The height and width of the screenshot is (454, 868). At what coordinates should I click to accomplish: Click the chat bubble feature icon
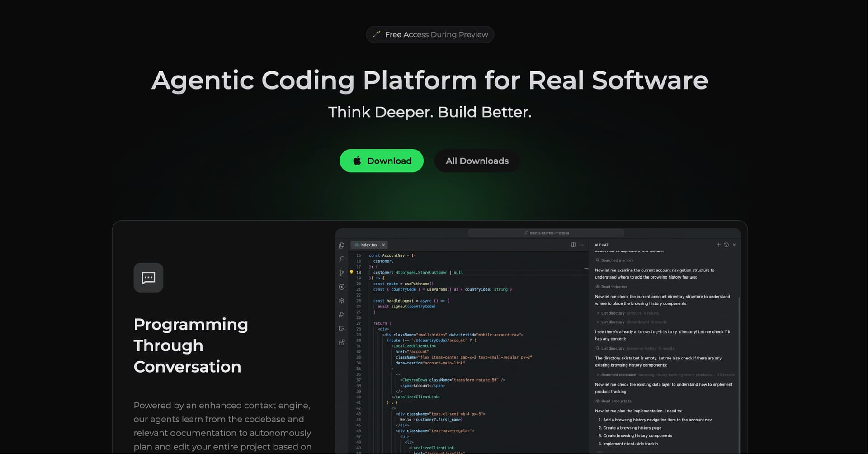(148, 278)
